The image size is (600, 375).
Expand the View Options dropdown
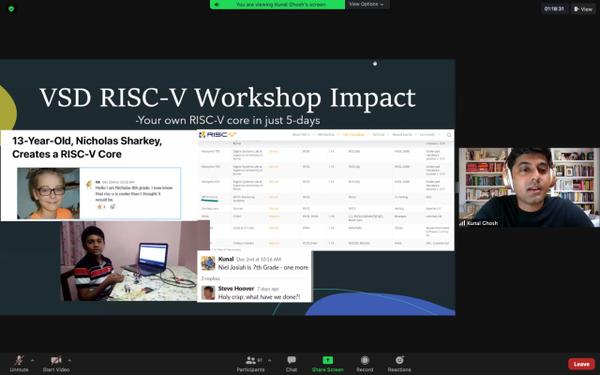(x=367, y=4)
